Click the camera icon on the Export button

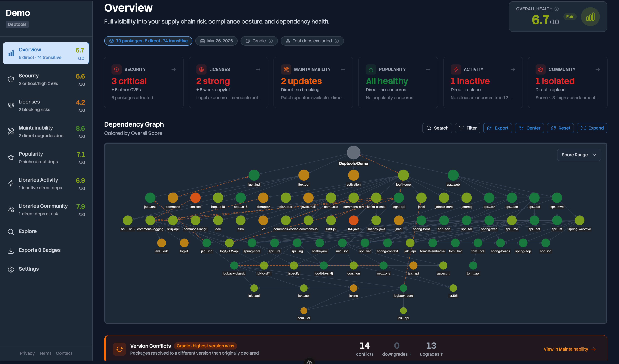point(490,128)
